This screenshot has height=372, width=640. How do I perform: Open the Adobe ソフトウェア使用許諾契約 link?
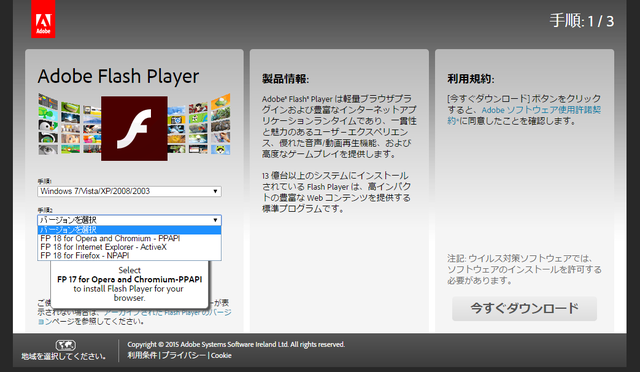pos(541,110)
